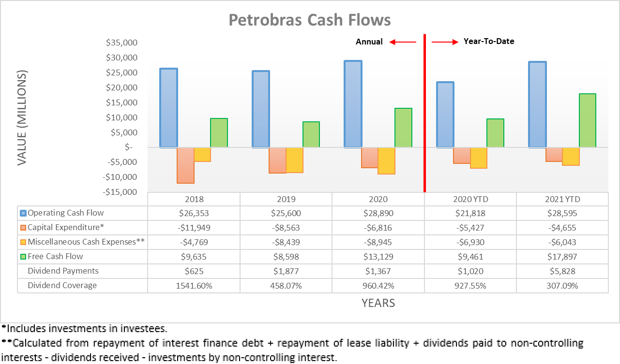Click the 2019 Operating Cash Flow blue bar
Screen dimensions: 620x364
[261, 109]
